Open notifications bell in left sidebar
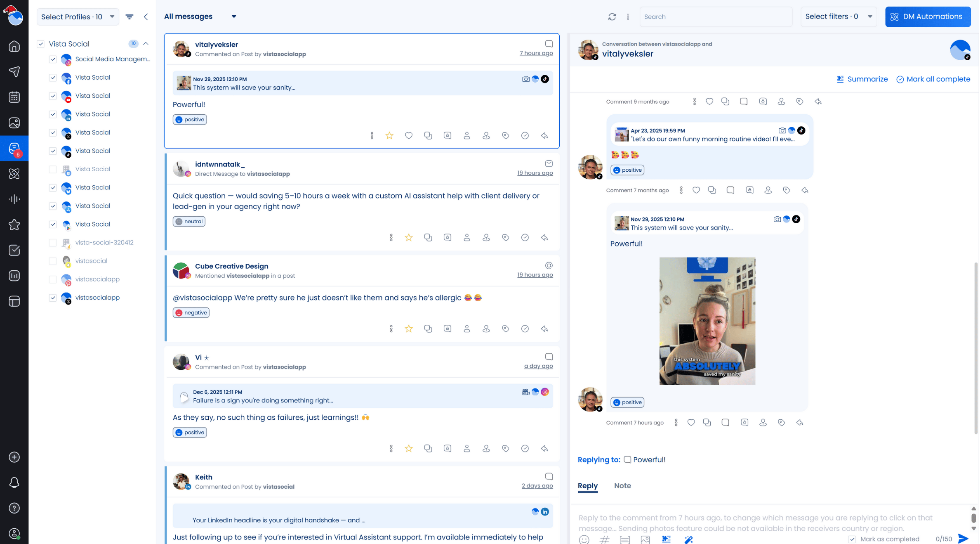Viewport: 980px width, 544px height. pos(14,483)
